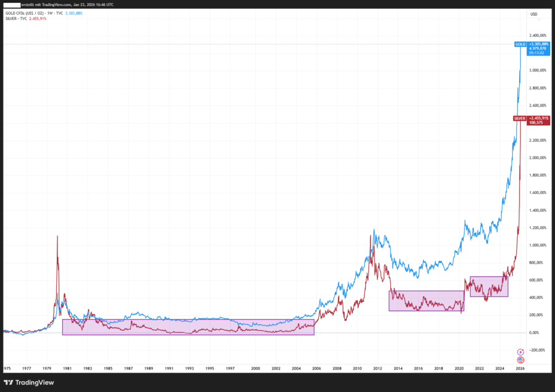The image size is (555, 392).
Task: Select the purple rectangle spanning 2013-2020
Action: [426, 300]
